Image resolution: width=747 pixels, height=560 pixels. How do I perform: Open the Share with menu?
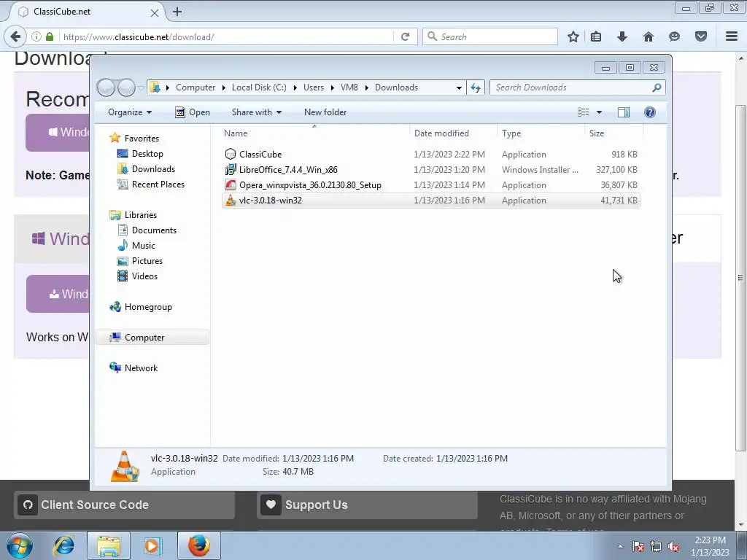(257, 112)
